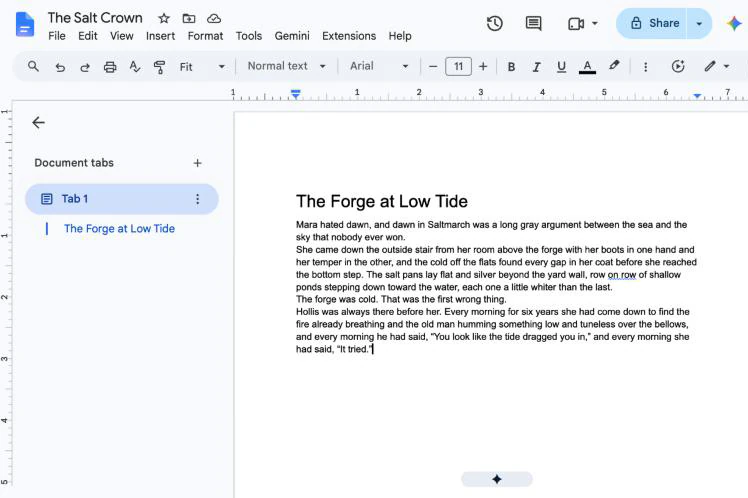Click the underlined phrase "on row"

[622, 275]
